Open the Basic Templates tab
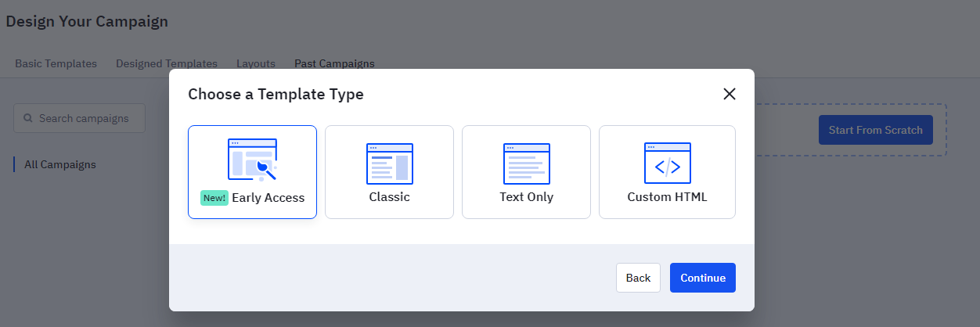Viewport: 980px width, 327px height. pos(56,63)
